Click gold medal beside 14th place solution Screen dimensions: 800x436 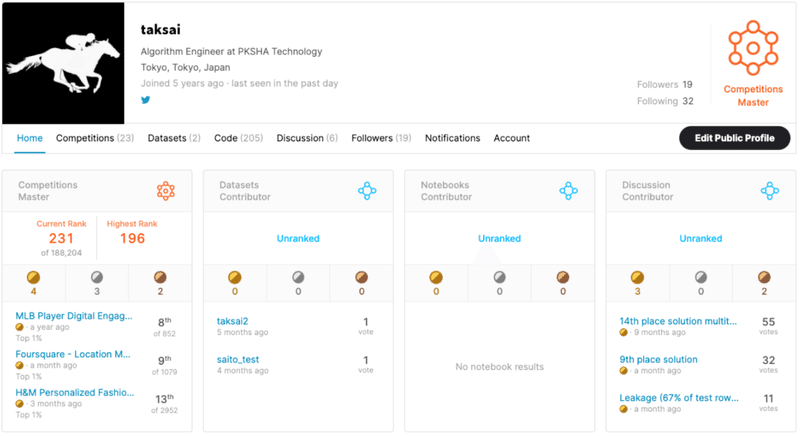pos(623,332)
